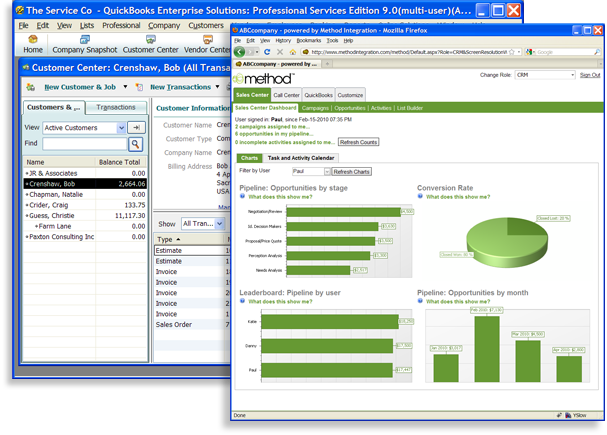
Task: Sort by the Balance Total column header
Action: coord(120,162)
